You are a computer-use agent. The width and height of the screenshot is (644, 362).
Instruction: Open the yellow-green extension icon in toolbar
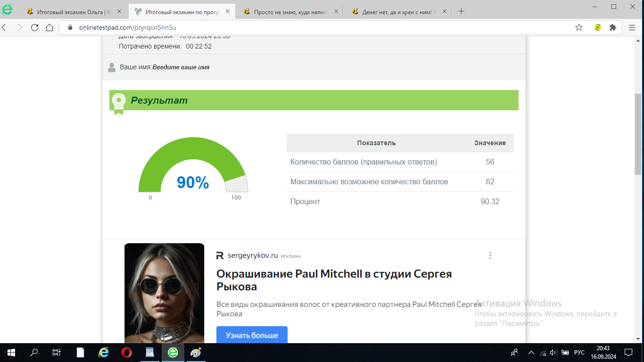point(598,27)
